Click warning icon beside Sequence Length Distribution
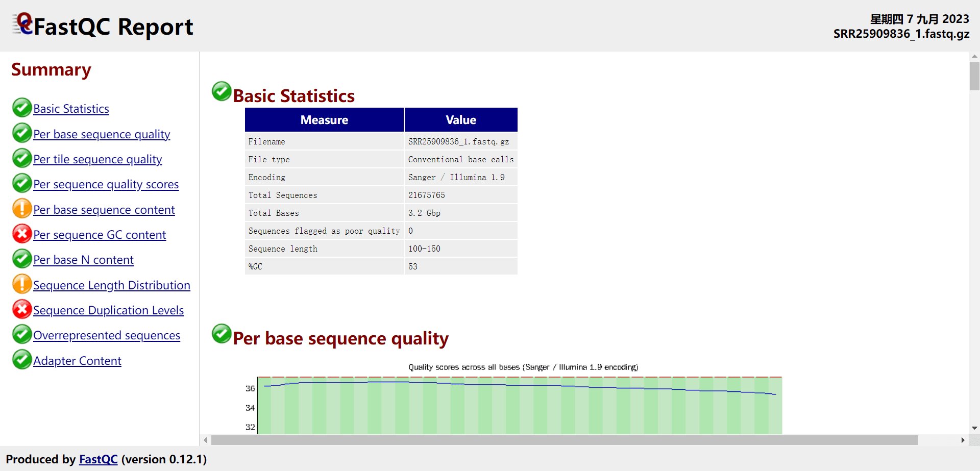This screenshot has height=471, width=980. pyautogui.click(x=22, y=284)
